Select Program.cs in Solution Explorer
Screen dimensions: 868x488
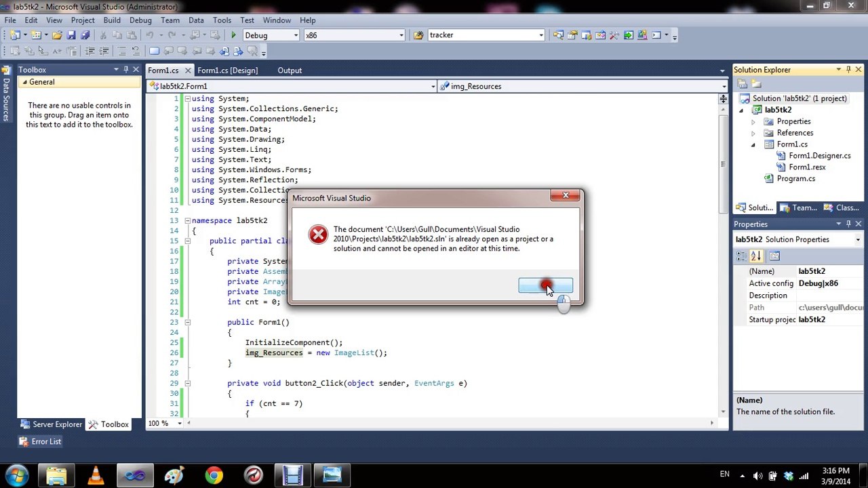[795, 179]
